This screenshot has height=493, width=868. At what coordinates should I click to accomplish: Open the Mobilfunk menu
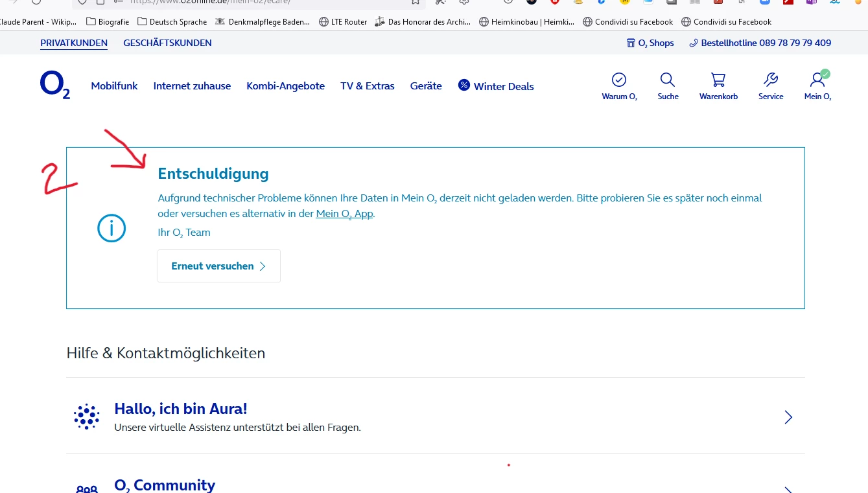tap(114, 86)
